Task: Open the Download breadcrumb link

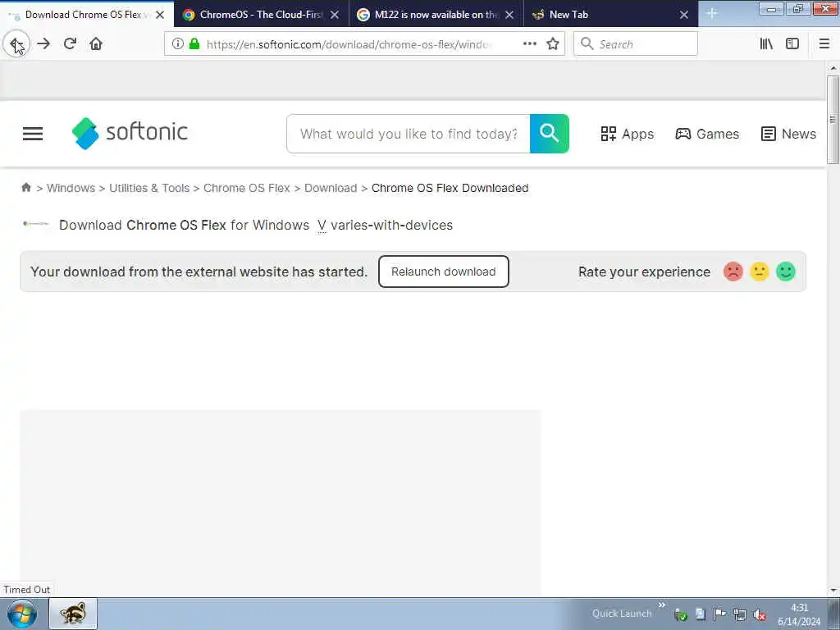Action: click(x=331, y=188)
